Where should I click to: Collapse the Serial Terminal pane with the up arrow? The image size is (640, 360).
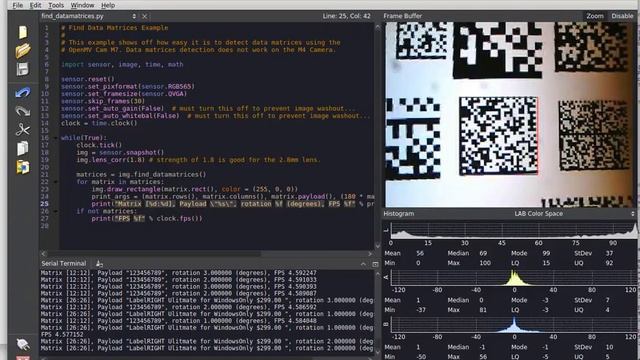tap(363, 264)
